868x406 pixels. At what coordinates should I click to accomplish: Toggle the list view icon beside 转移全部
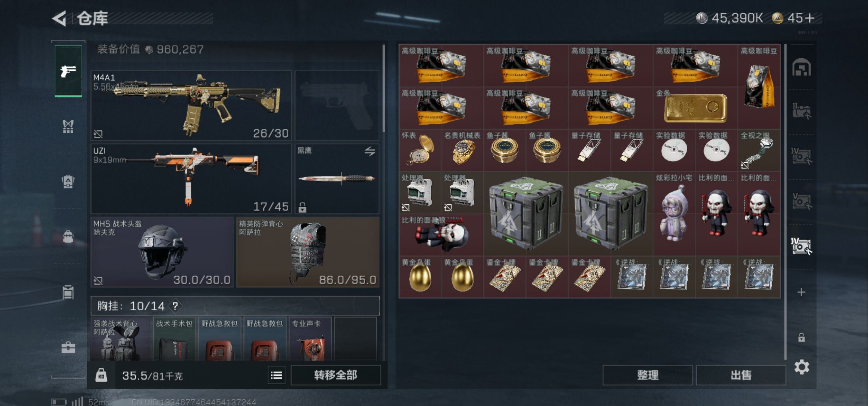click(277, 375)
